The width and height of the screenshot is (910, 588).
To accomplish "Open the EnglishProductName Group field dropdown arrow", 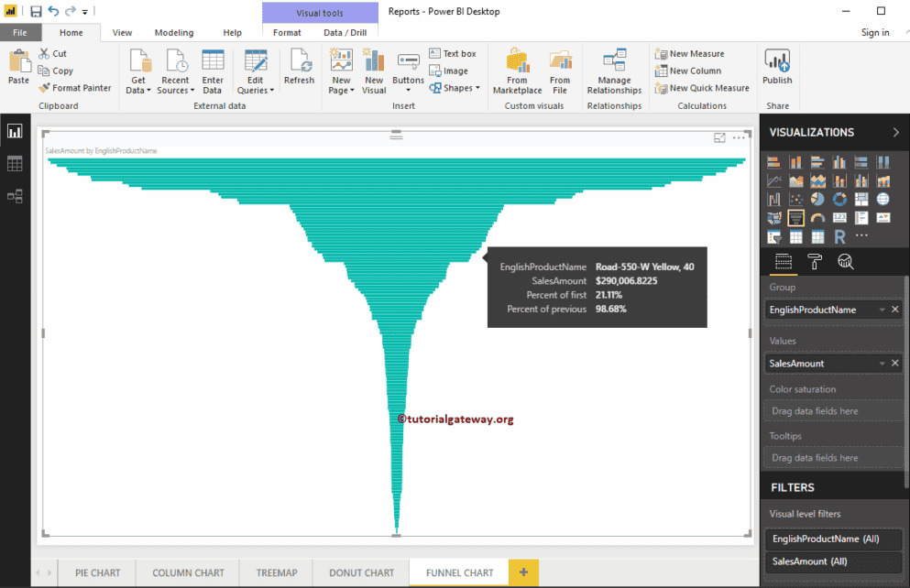I will pyautogui.click(x=882, y=310).
